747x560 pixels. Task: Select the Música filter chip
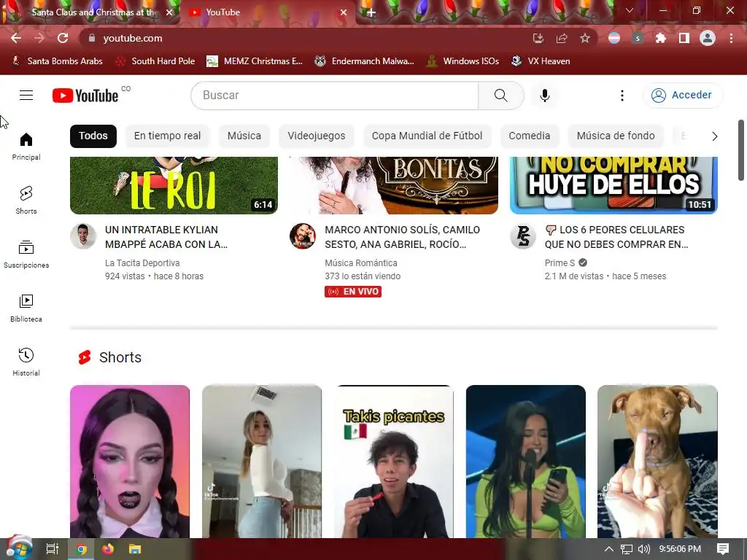pos(244,136)
